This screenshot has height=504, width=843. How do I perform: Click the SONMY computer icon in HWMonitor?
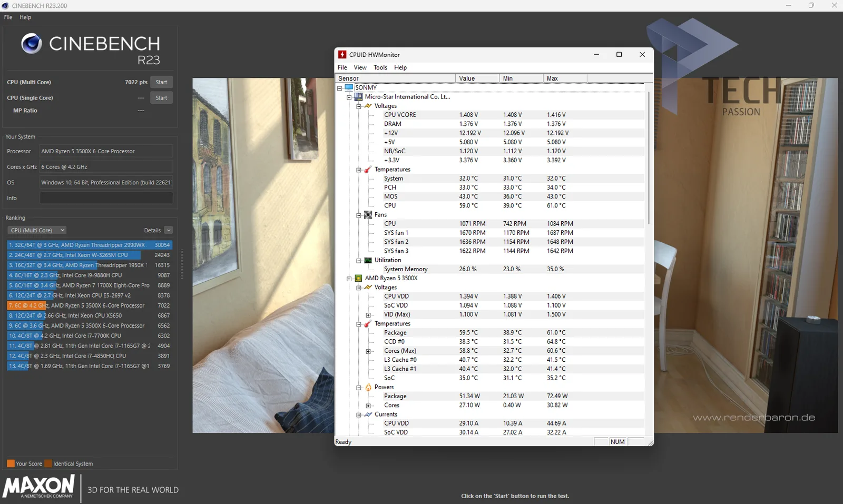(349, 87)
